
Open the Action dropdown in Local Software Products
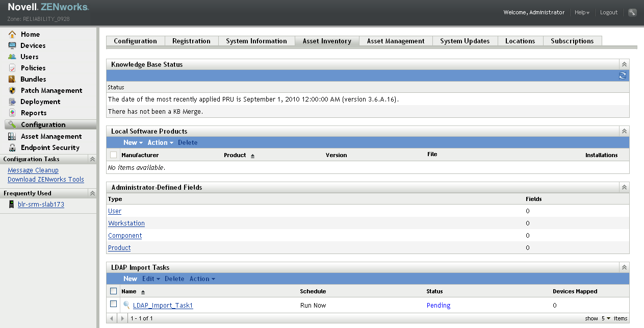click(158, 142)
